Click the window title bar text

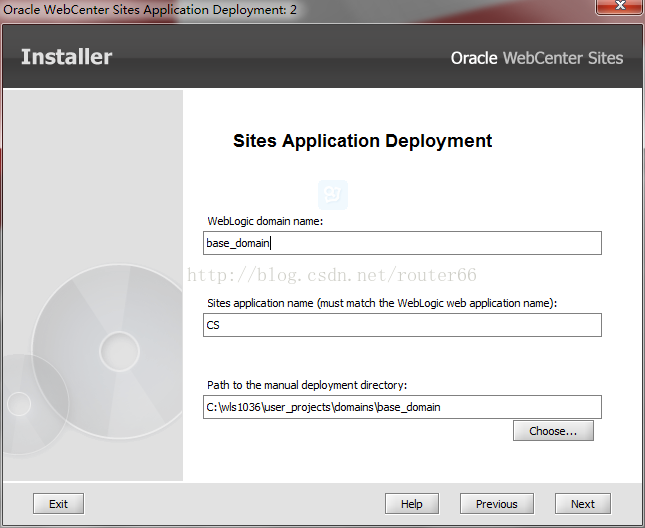[x=150, y=9]
